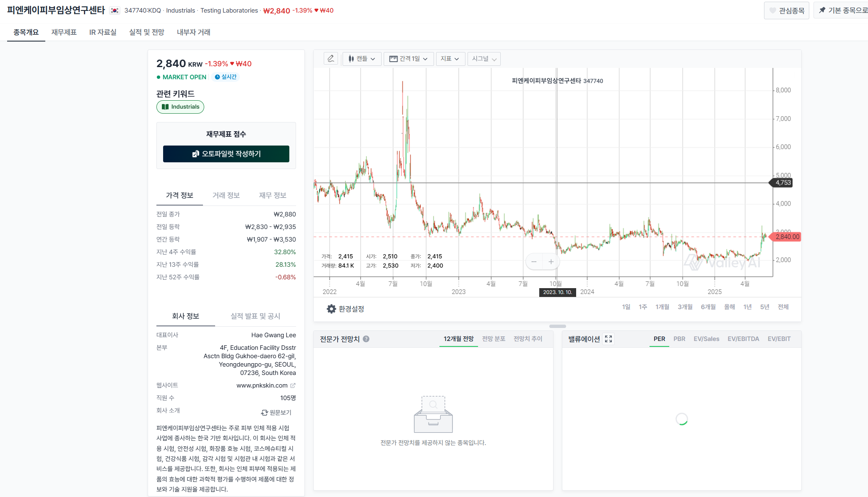The image size is (868, 497).
Task: Open the 환경설정 gear settings
Action: click(346, 309)
